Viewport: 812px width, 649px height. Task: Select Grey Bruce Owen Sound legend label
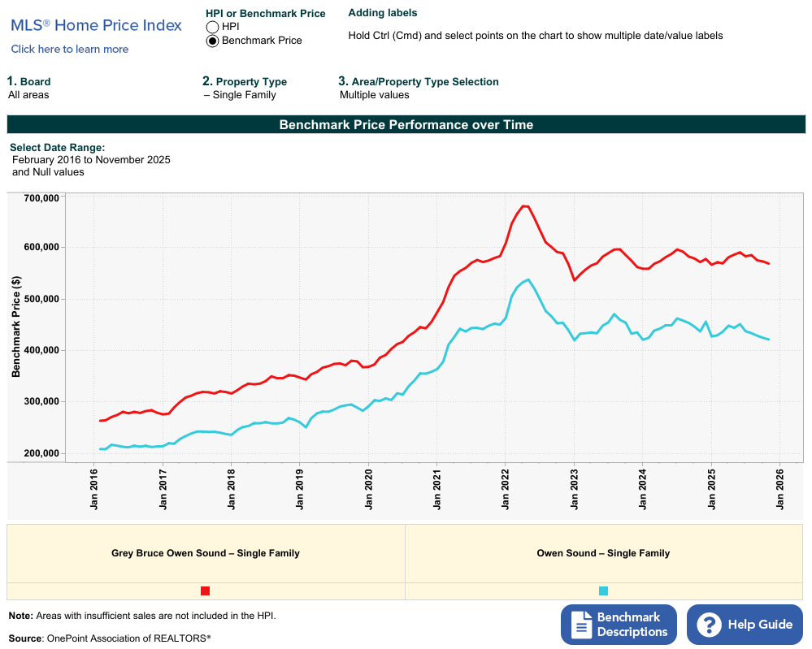tap(205, 553)
